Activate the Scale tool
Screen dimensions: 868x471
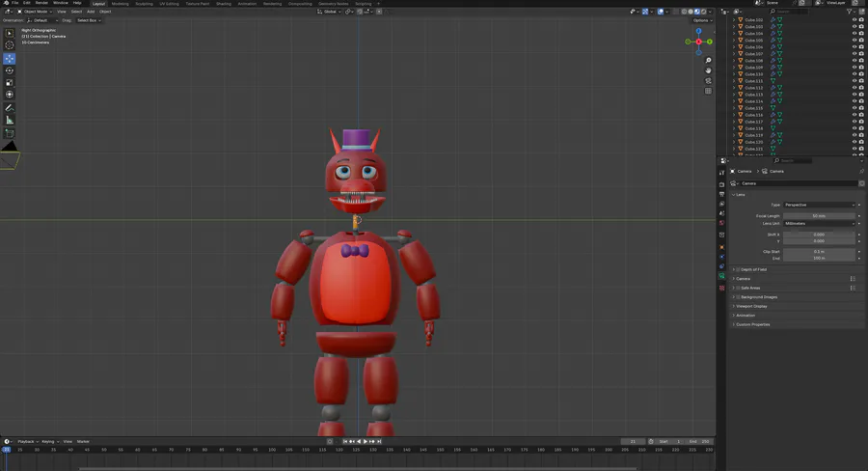tap(10, 83)
